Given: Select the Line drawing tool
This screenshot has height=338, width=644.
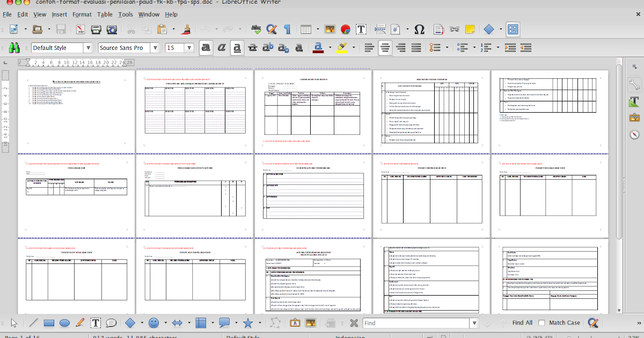Looking at the screenshot, I should click(33, 323).
